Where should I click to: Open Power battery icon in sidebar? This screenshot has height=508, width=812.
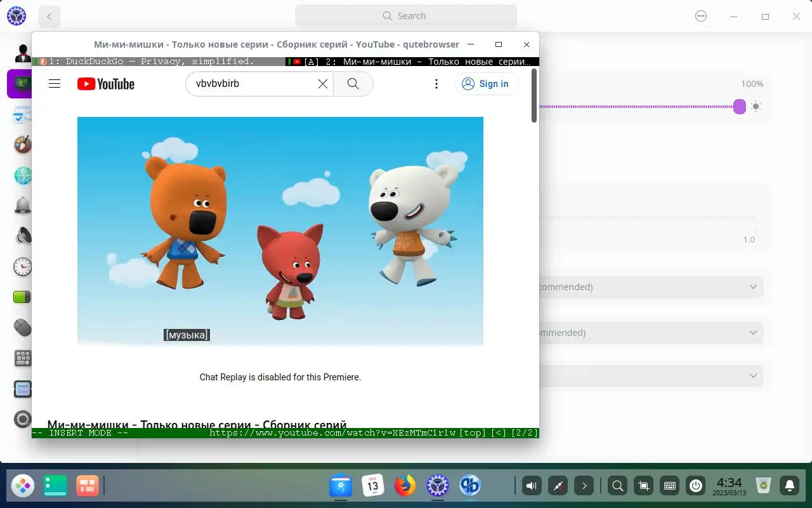pyautogui.click(x=23, y=297)
